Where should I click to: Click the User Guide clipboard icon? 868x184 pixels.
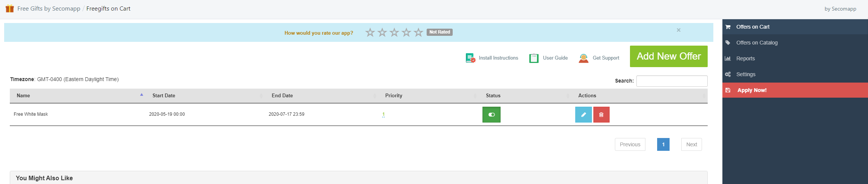pos(534,58)
